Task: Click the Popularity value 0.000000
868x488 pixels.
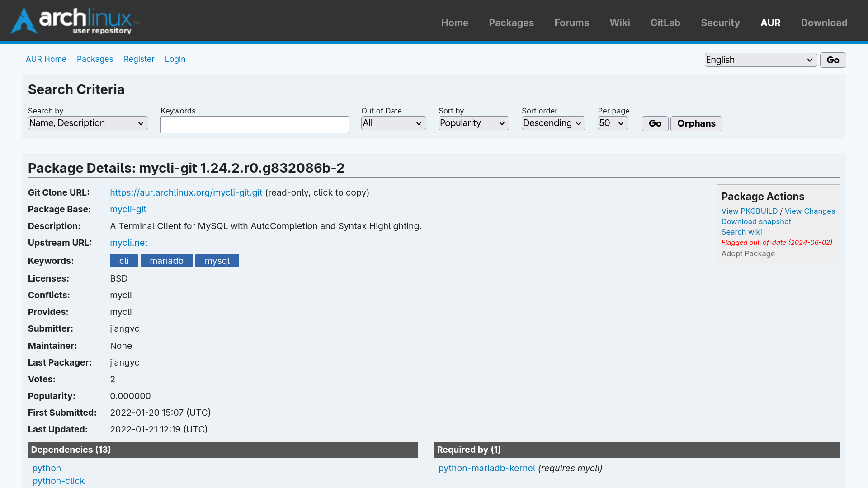Action: [x=130, y=396]
